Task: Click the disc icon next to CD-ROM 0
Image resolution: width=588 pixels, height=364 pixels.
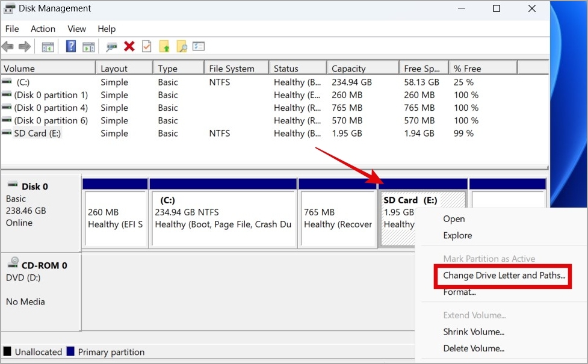Action: click(13, 262)
